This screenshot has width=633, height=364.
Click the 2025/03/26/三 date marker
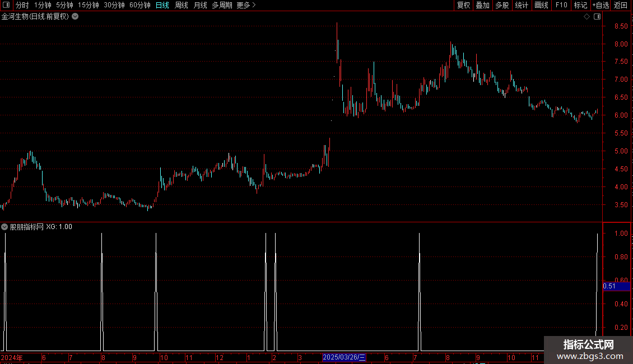[344, 357]
